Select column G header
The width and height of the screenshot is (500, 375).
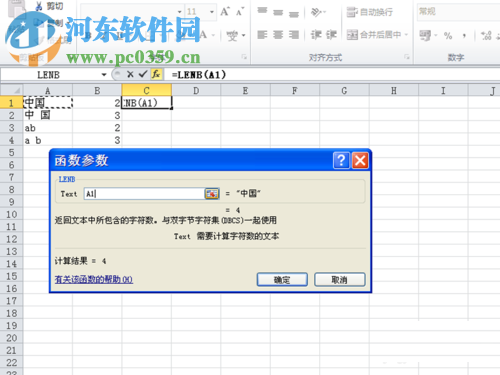[344, 90]
